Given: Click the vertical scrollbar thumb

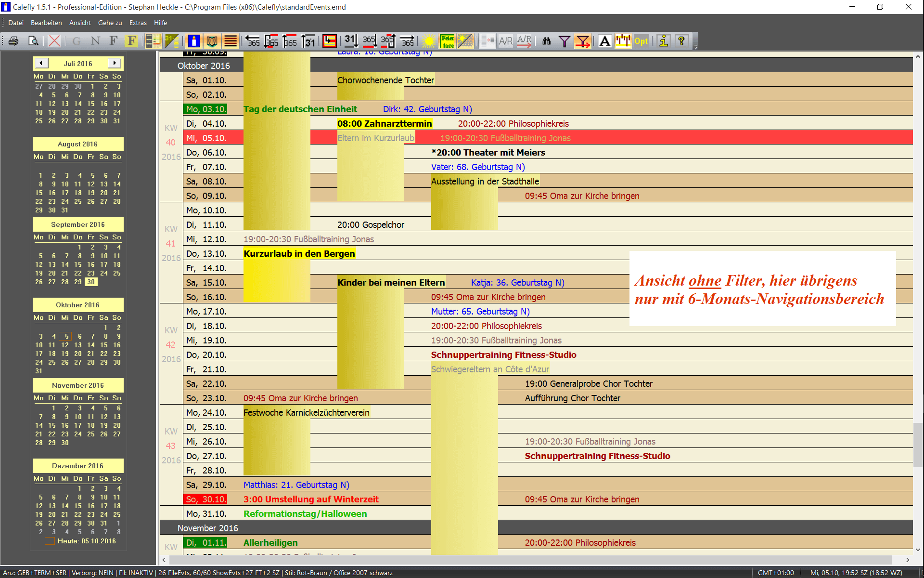Looking at the screenshot, I should (918, 445).
